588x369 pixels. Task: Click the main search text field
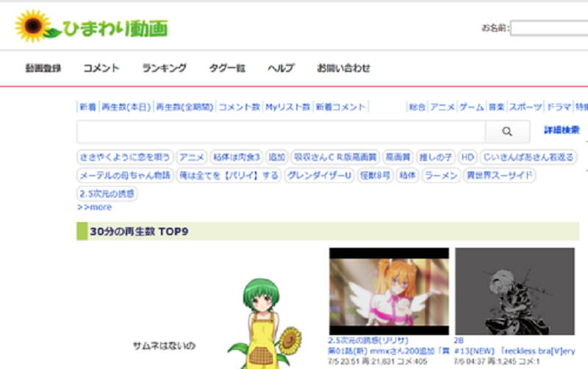pos(282,132)
